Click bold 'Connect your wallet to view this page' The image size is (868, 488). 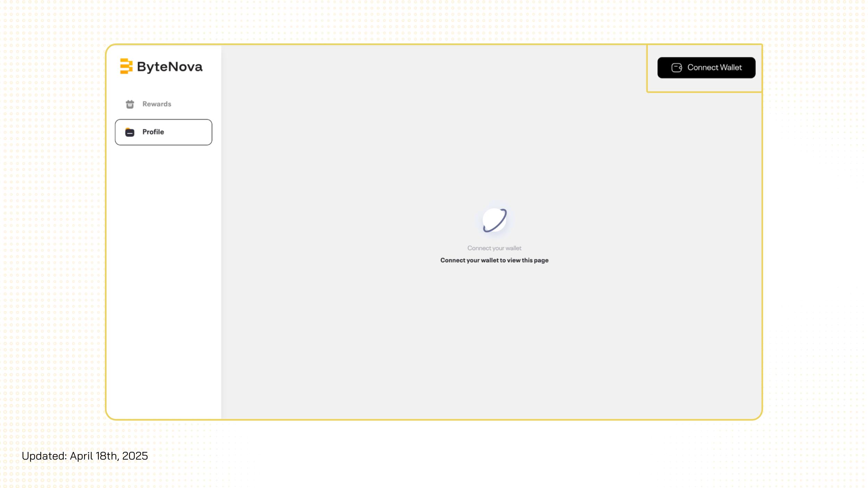point(494,260)
